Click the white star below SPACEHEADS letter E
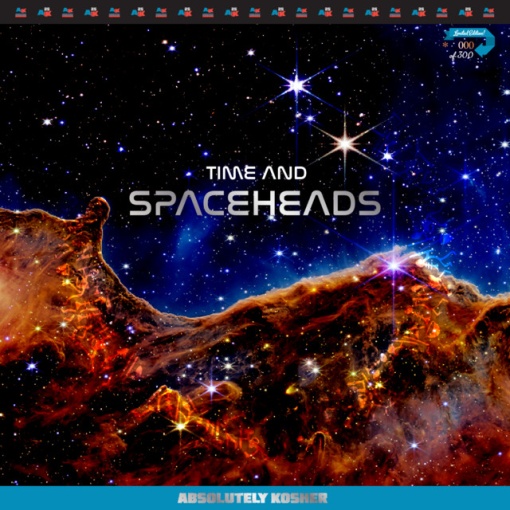Image resolution: width=510 pixels, height=510 pixels. [230, 238]
